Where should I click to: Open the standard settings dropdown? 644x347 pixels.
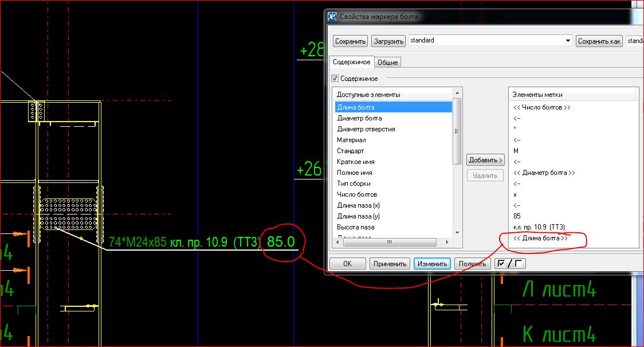tap(568, 41)
